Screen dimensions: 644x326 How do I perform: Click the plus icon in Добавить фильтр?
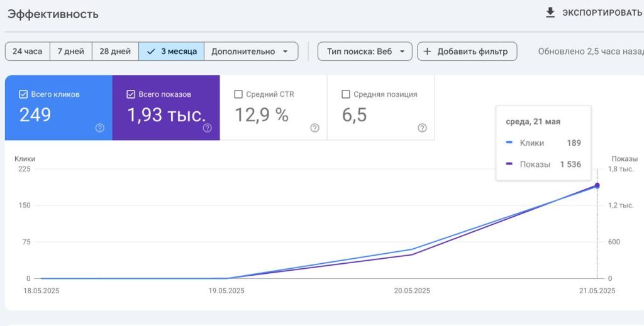[427, 52]
